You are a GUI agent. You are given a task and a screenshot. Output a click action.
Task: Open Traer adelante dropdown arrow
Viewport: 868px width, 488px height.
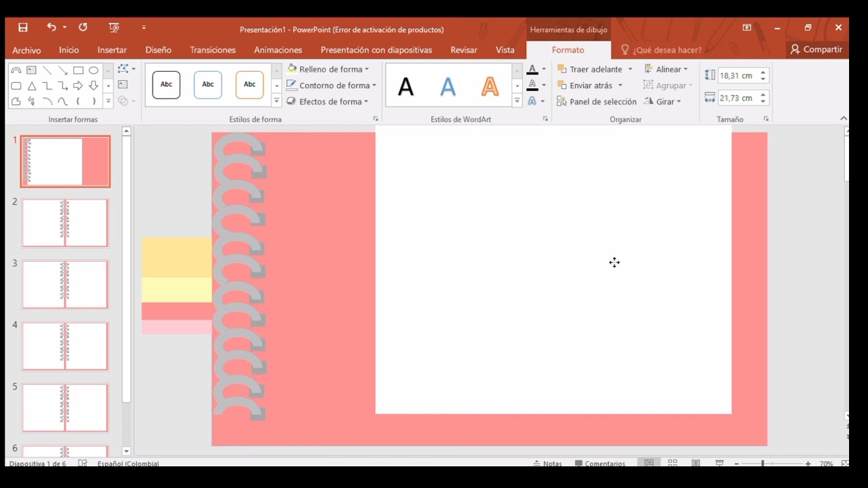point(630,69)
